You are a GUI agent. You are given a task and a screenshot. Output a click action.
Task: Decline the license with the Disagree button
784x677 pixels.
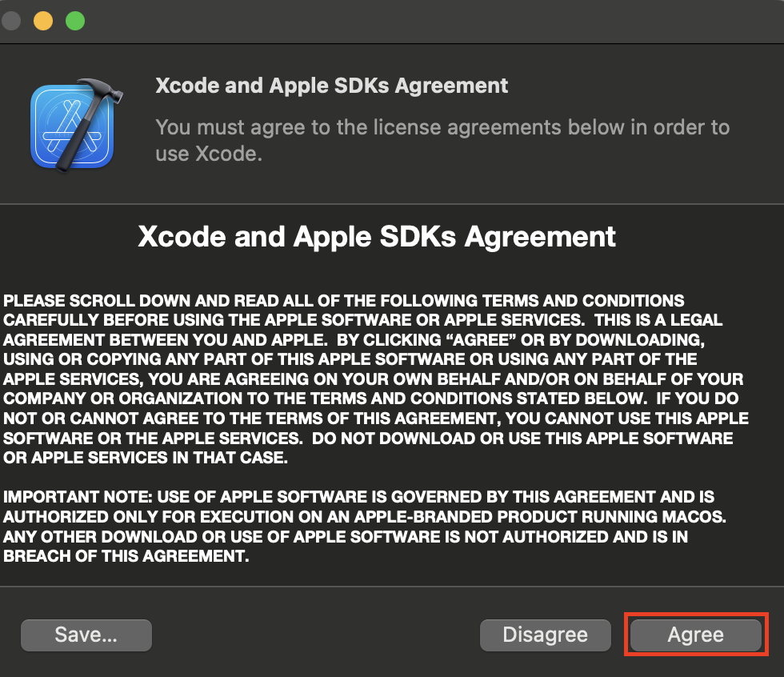coord(545,635)
